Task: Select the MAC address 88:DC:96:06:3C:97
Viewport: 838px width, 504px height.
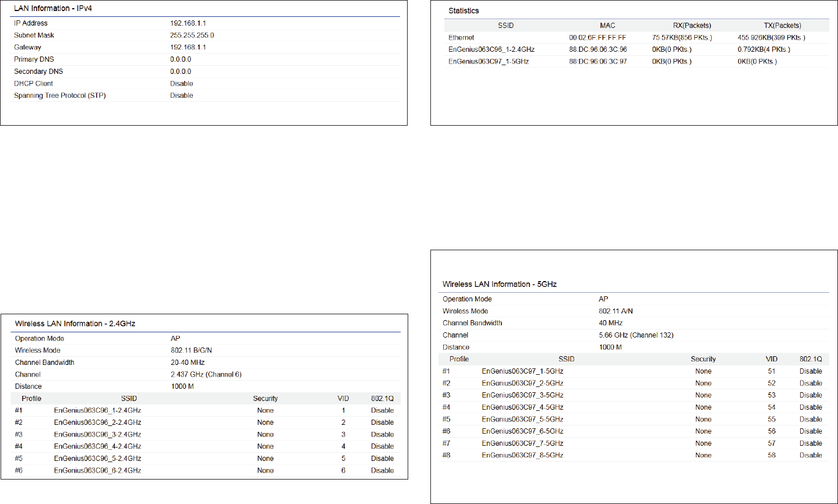Action: point(598,62)
